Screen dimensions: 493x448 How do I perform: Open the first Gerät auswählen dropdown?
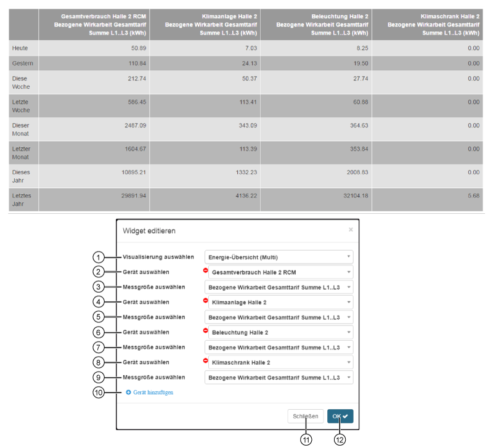pyautogui.click(x=280, y=271)
